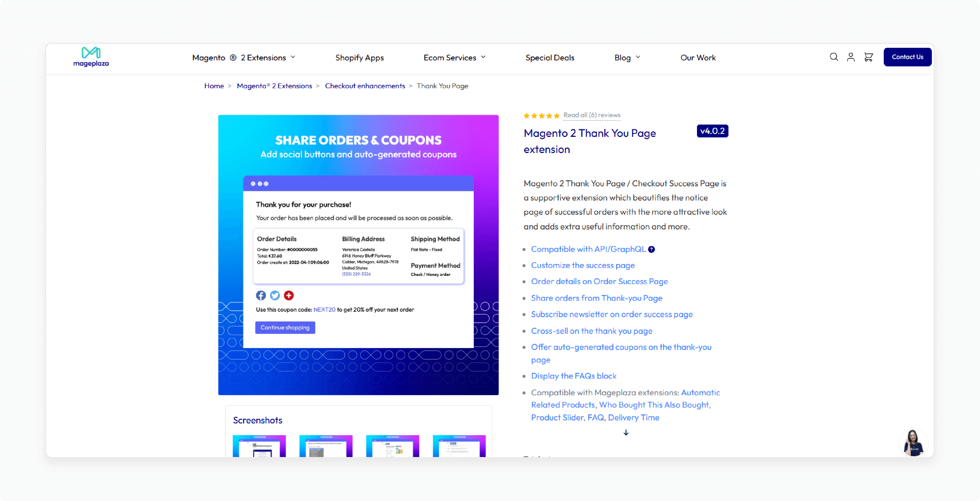The height and width of the screenshot is (501, 980).
Task: Select the first screenshot thumbnail
Action: 259,446
